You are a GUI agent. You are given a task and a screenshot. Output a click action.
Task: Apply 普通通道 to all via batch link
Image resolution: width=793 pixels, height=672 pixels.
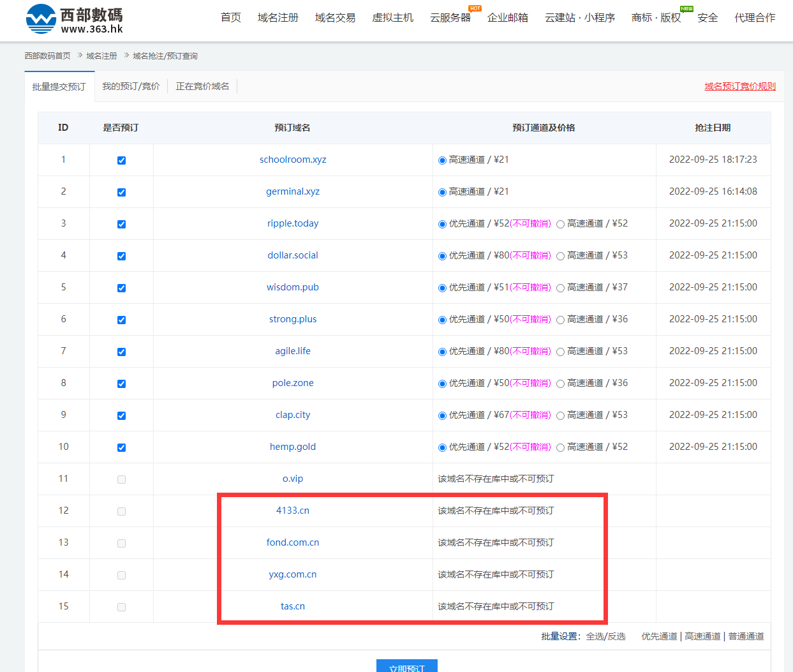click(746, 636)
